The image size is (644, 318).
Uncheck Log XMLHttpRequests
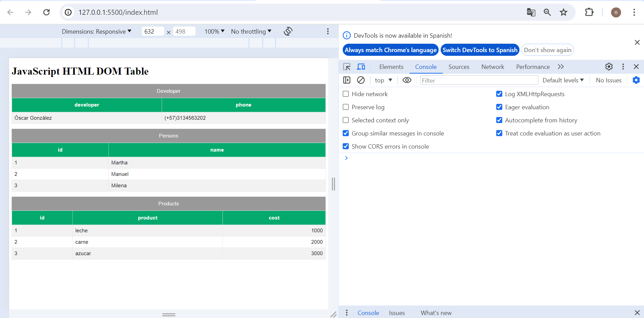499,94
